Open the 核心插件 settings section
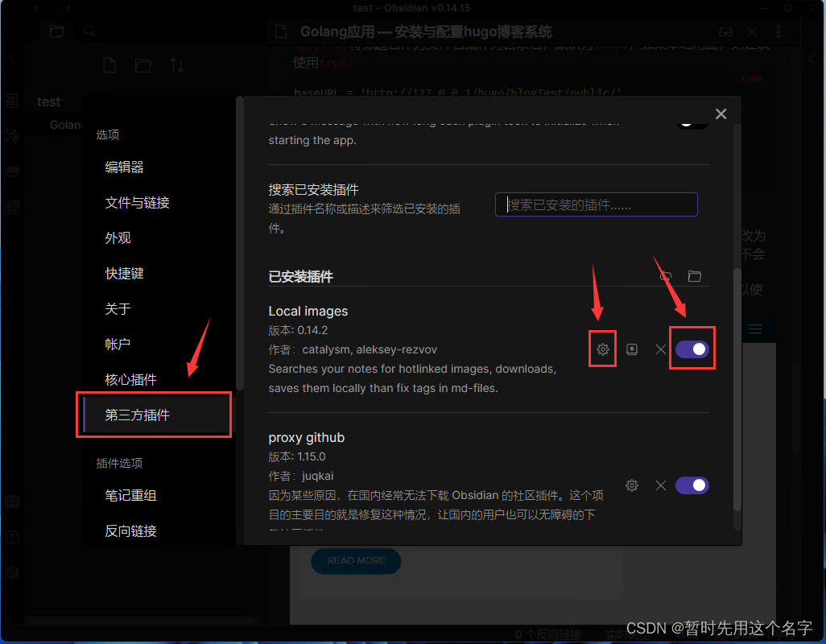 129,379
